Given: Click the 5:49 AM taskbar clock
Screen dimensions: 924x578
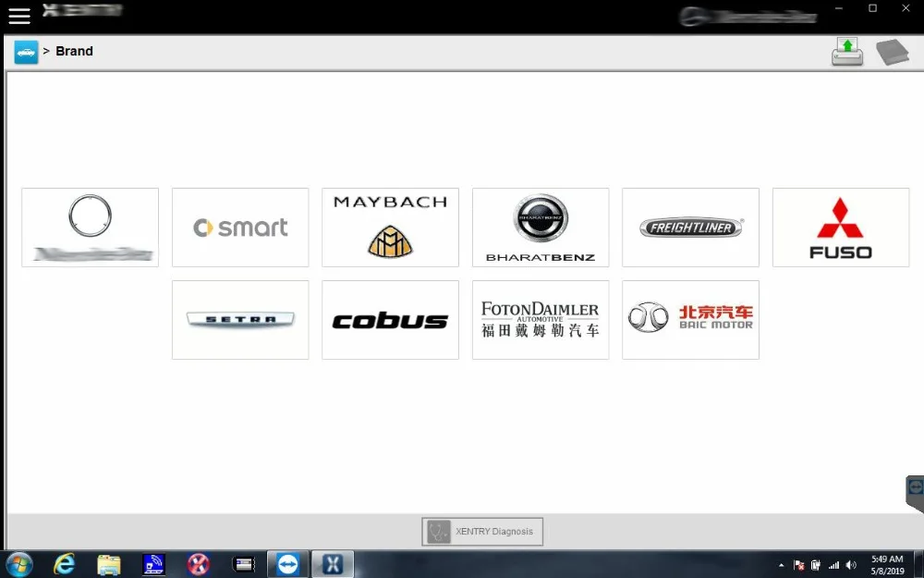Looking at the screenshot, I should pos(887,559).
